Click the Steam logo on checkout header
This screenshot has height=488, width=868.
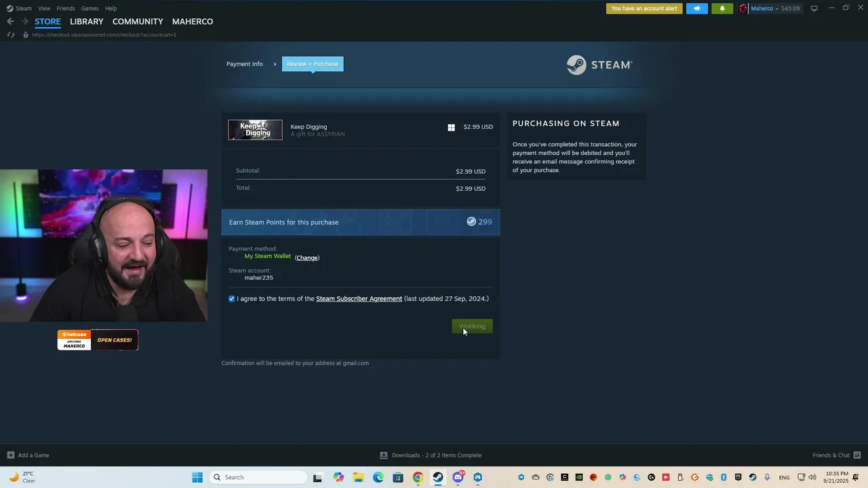point(599,65)
